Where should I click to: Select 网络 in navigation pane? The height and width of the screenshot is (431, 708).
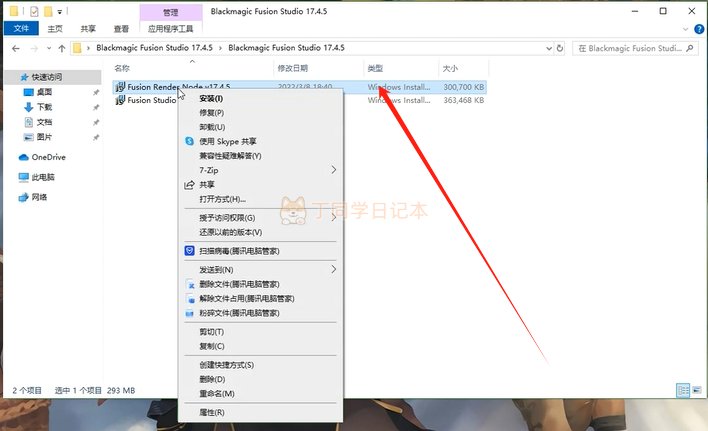coord(39,197)
